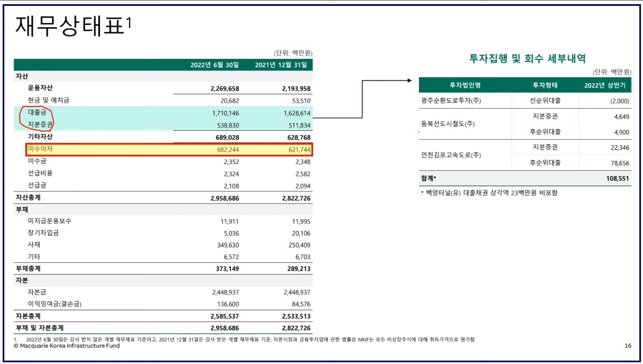Select the value 78,656

pos(619,163)
